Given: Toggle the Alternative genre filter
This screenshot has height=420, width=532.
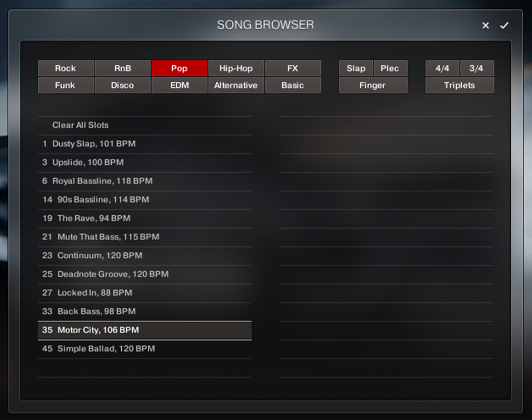Looking at the screenshot, I should 236,85.
